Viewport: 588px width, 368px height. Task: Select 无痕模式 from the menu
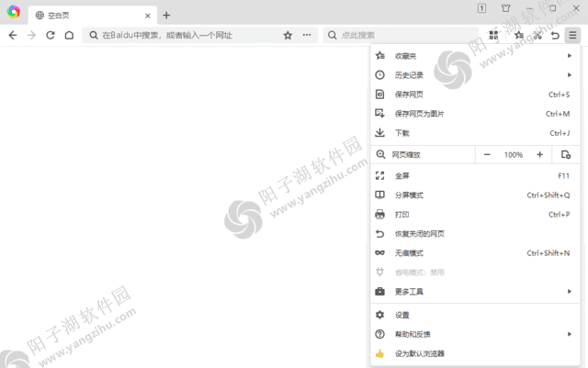click(409, 253)
